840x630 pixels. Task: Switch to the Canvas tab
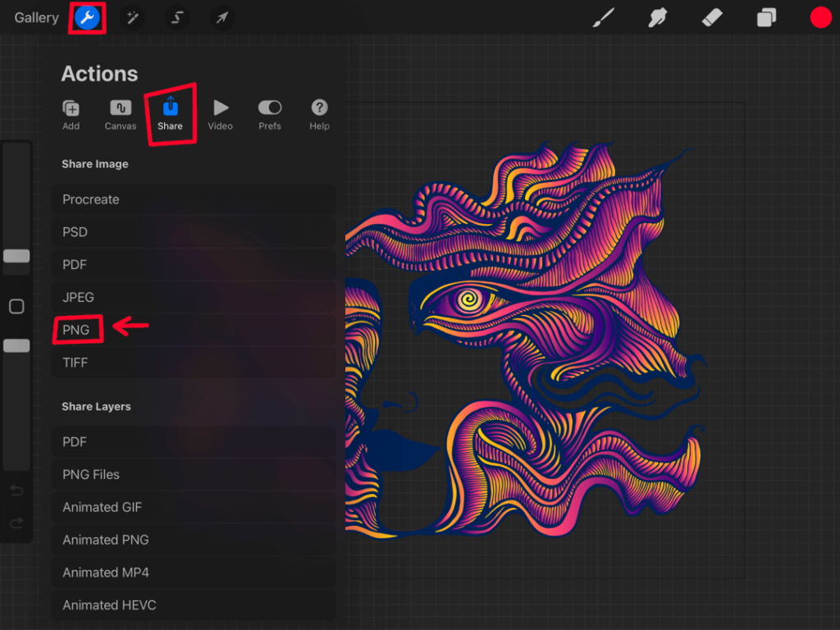click(x=120, y=113)
